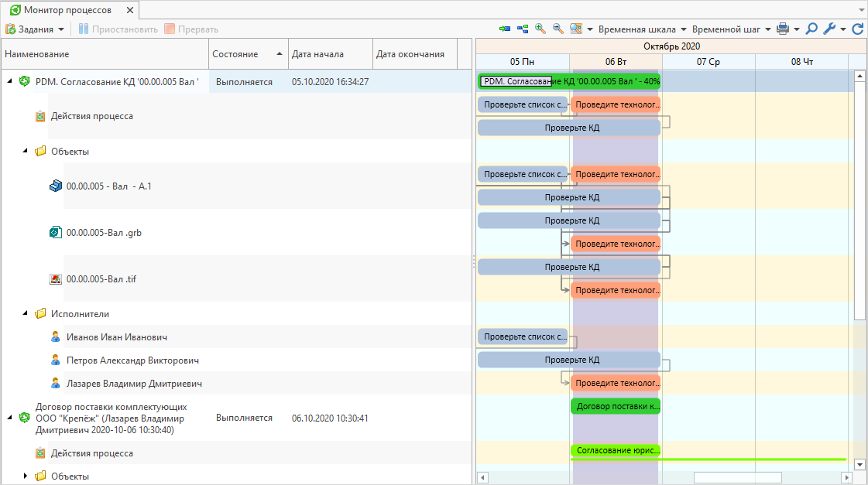Select the Монитор процессов tab

click(x=67, y=10)
